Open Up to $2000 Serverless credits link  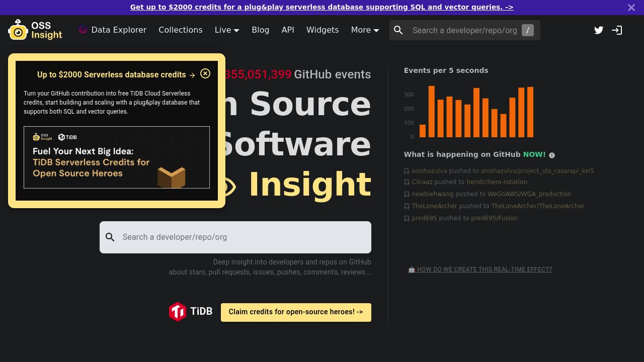click(x=116, y=74)
